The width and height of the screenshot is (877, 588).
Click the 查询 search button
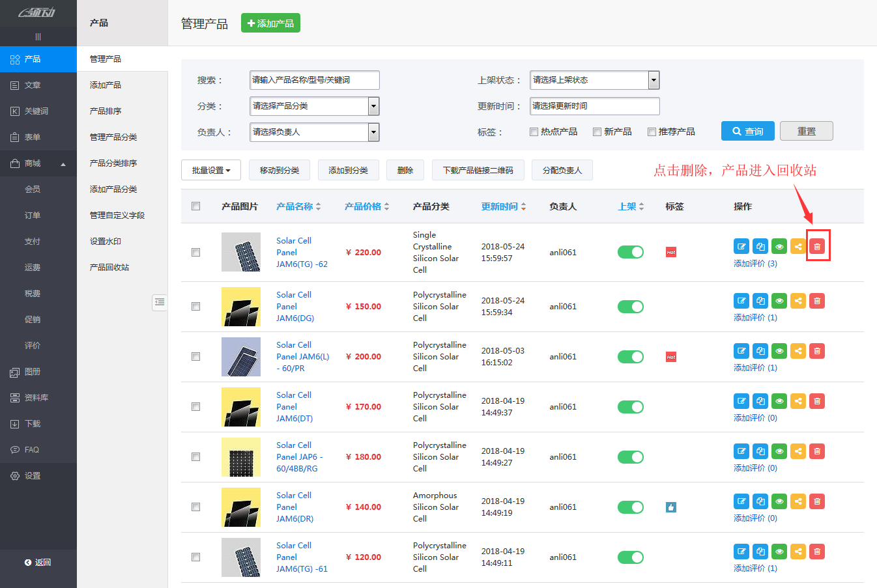click(747, 130)
